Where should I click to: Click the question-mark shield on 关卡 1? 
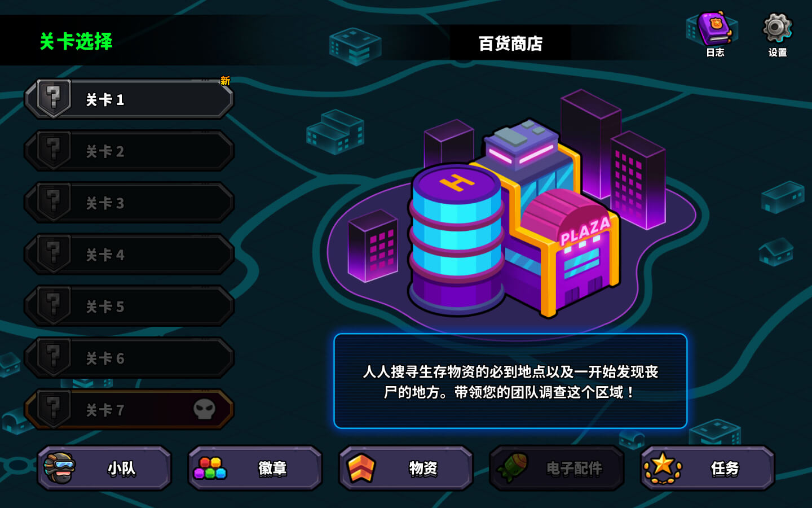(54, 98)
